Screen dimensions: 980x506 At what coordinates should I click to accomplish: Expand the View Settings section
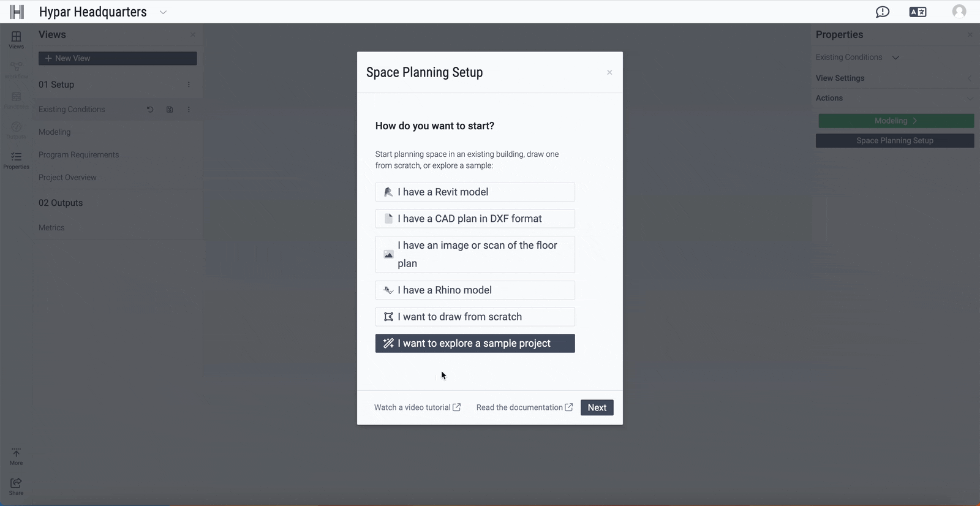click(894, 78)
